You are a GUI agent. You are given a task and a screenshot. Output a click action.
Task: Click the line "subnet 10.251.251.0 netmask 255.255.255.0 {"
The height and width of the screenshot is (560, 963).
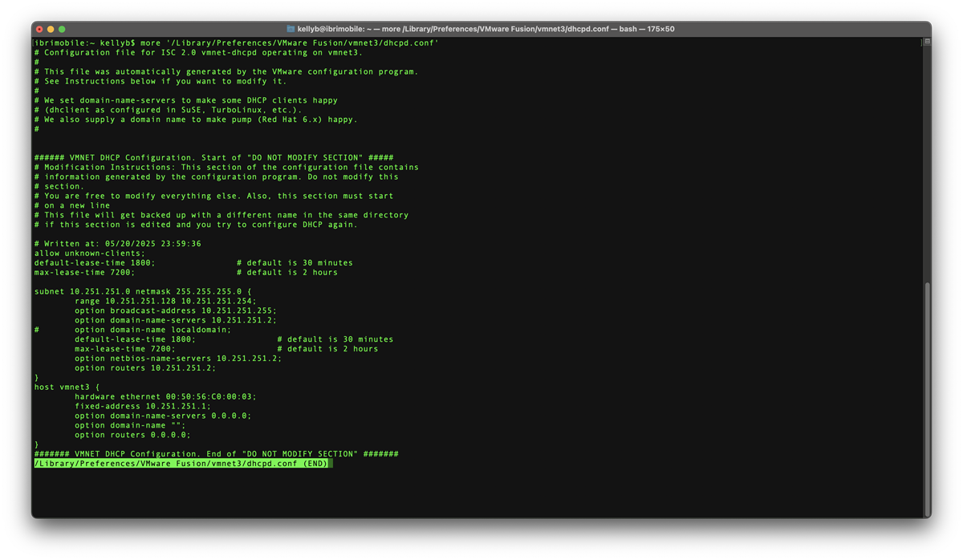(x=143, y=292)
